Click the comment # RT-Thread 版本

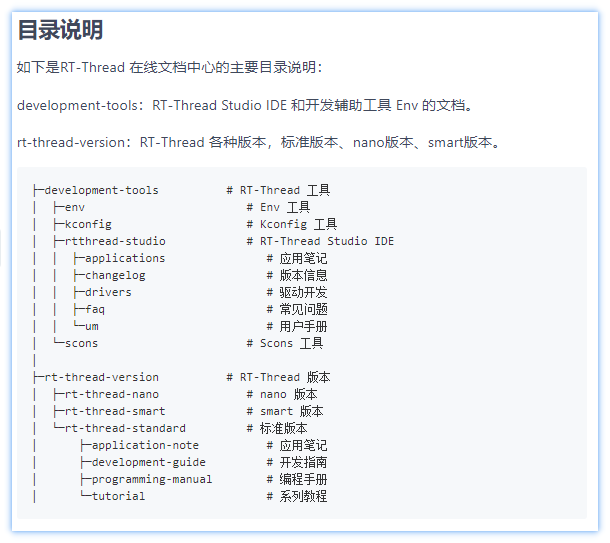click(x=279, y=377)
